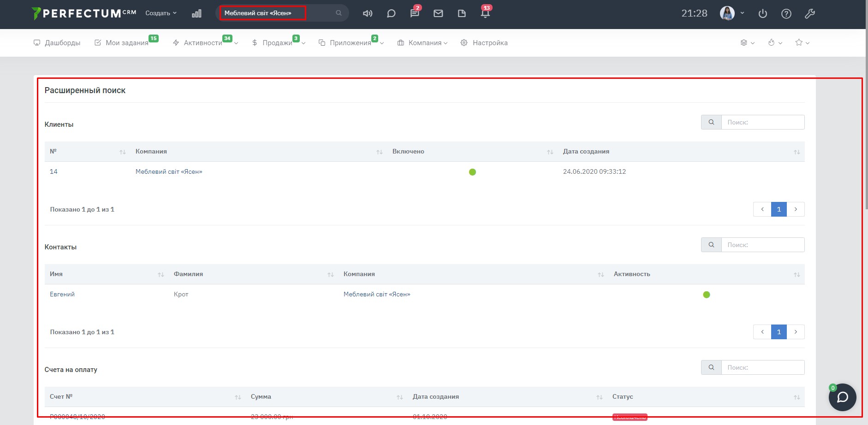The width and height of the screenshot is (868, 425).
Task: Click the wrench setup icon
Action: (x=810, y=14)
